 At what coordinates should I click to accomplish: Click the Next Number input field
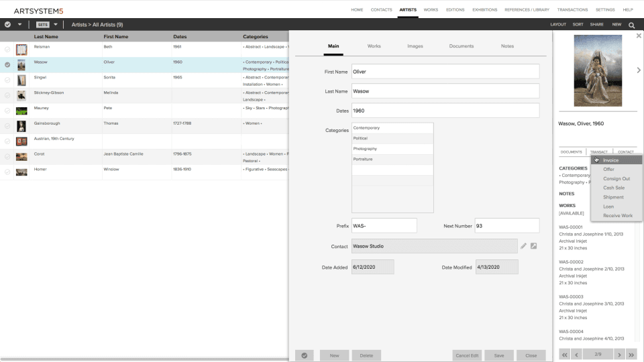click(507, 226)
